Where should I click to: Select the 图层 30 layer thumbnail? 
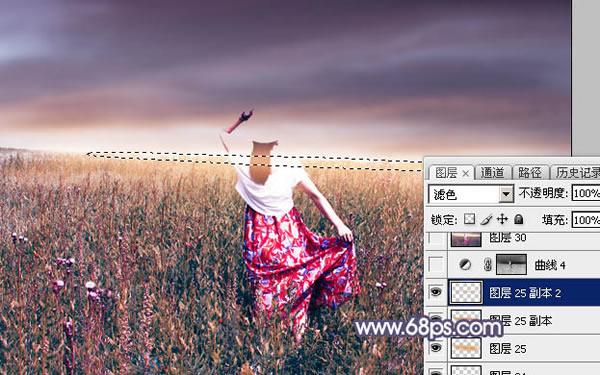coord(466,239)
